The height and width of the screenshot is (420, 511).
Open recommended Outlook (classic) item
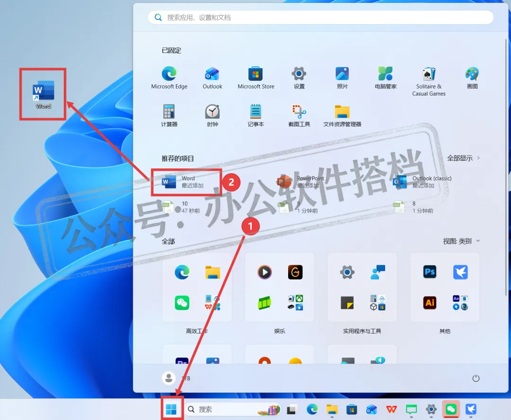[423, 182]
